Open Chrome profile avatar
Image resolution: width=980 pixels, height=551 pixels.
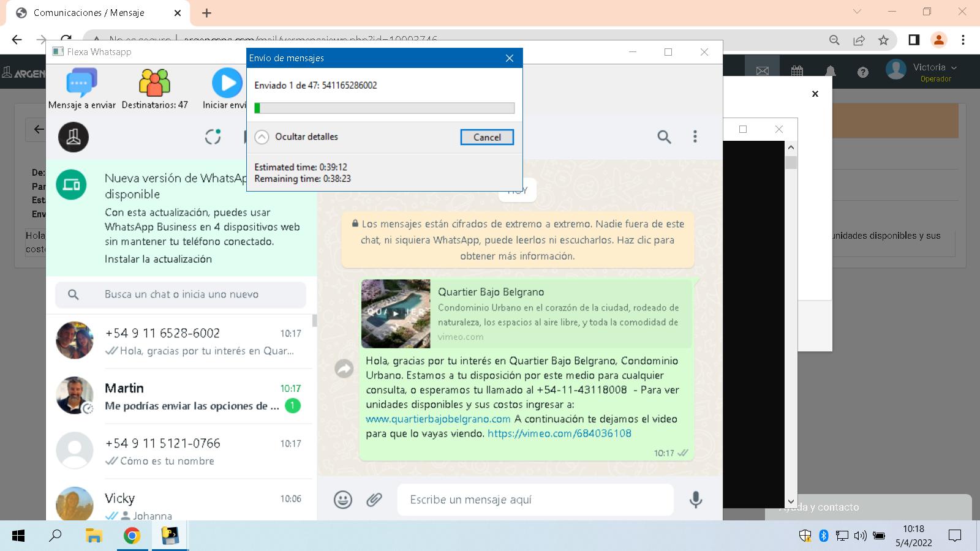click(938, 40)
